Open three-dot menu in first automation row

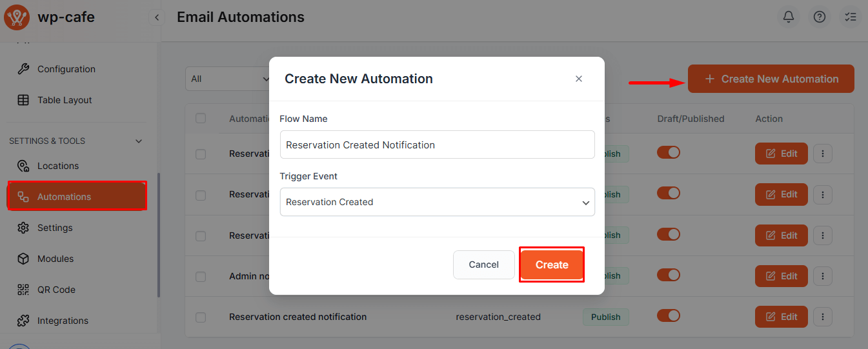823,154
